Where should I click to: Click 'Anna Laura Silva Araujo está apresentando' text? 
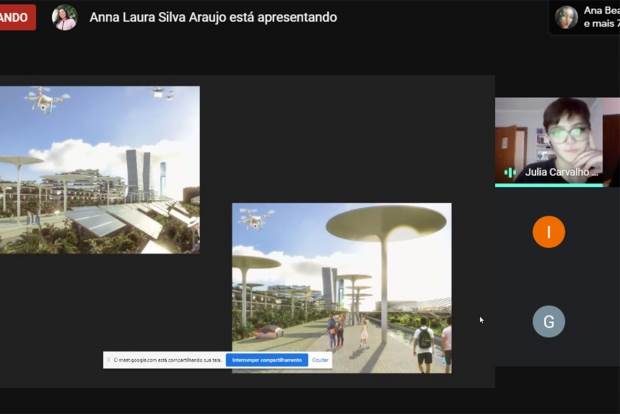[x=213, y=17]
